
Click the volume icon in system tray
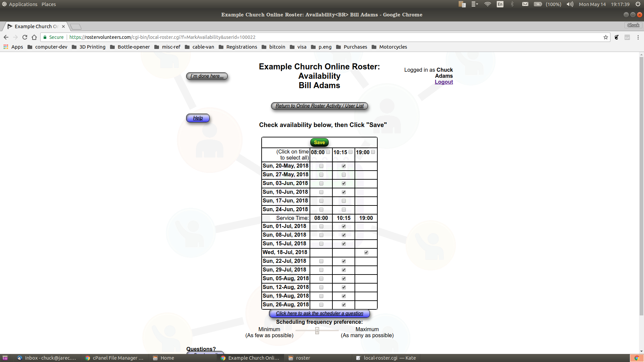pos(570,4)
